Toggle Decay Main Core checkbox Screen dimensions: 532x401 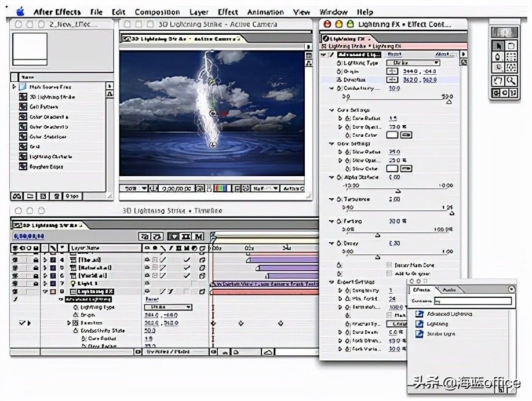coord(389,265)
